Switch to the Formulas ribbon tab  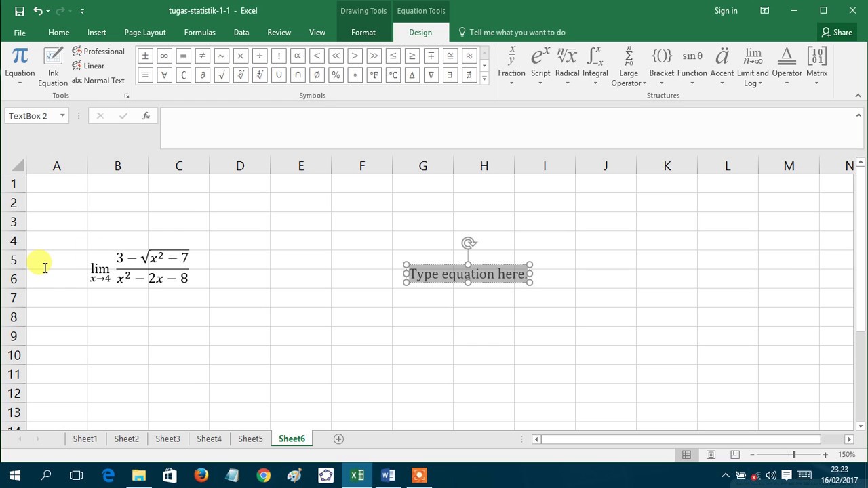(x=199, y=33)
